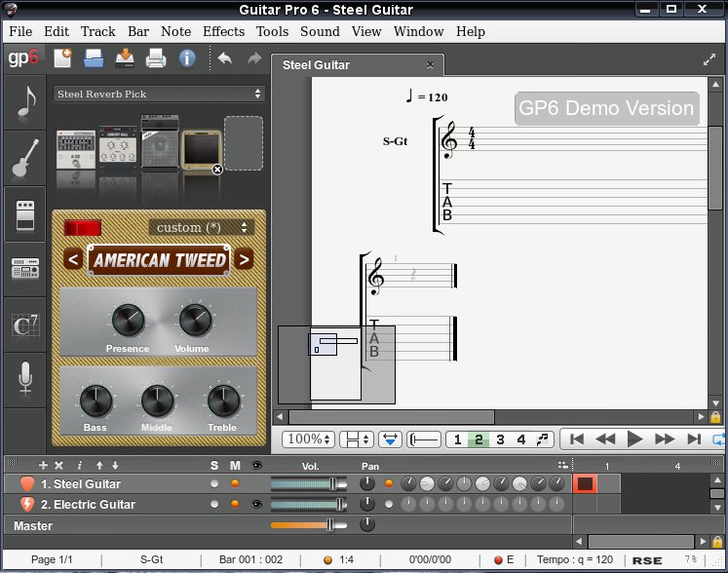The image size is (728, 573).
Task: Remove the tweed amp from chain
Action: point(217,170)
